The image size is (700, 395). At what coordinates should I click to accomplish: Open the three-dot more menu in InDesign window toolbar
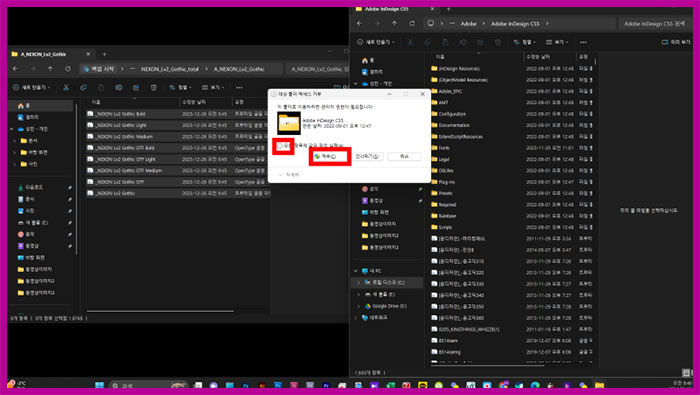tap(583, 42)
